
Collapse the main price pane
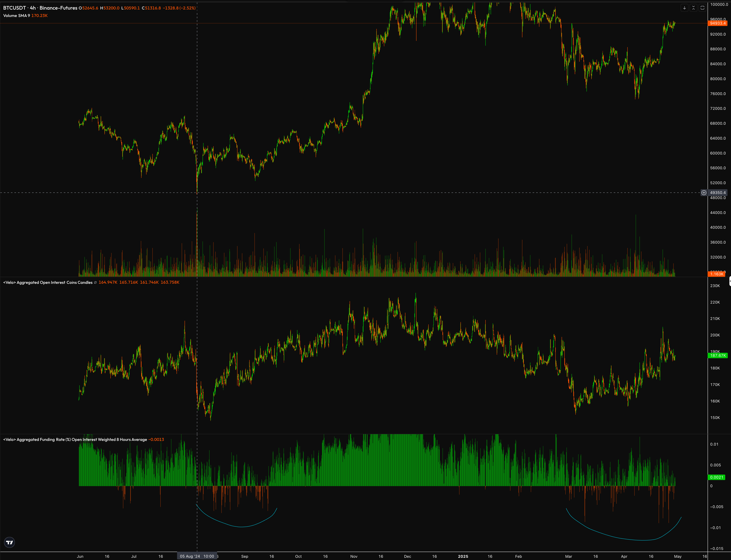(x=693, y=8)
